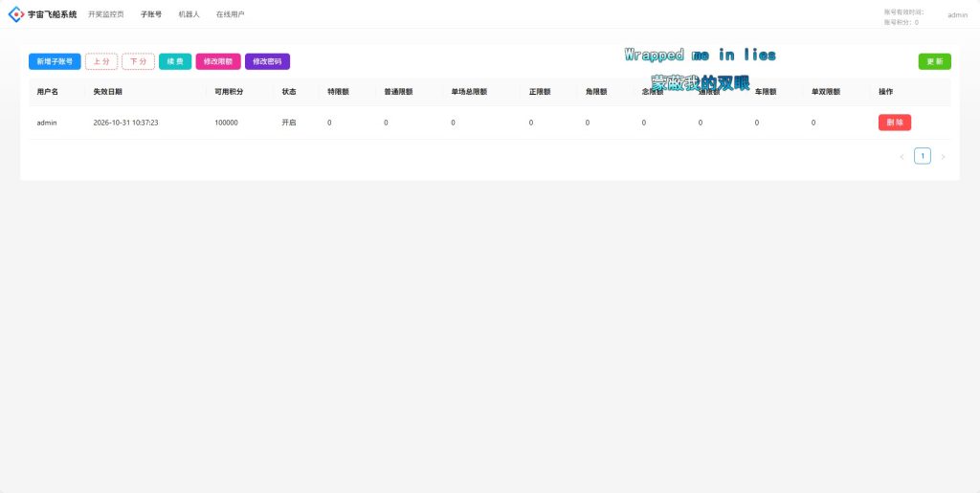Click the dashed 下分 button

(x=138, y=61)
